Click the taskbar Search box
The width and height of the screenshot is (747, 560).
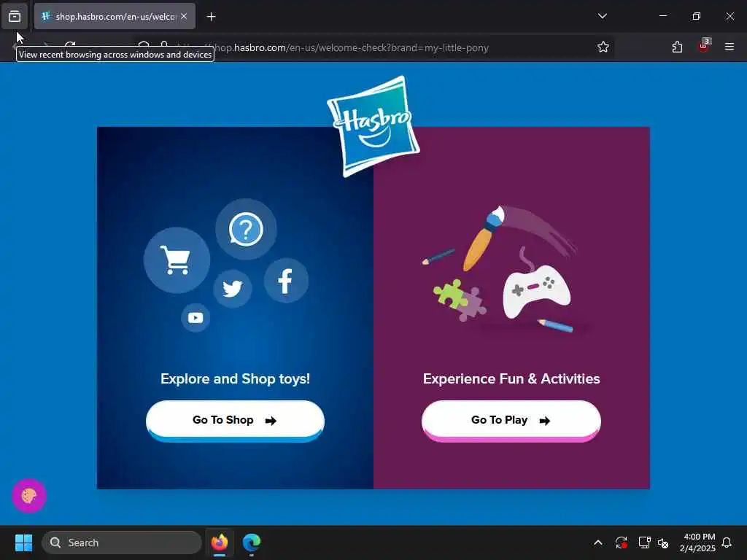(x=122, y=542)
